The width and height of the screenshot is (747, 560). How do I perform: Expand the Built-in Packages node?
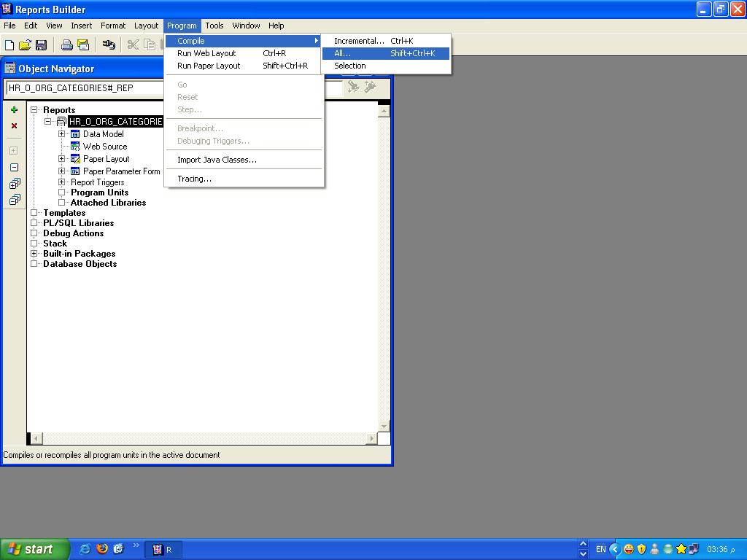click(x=34, y=254)
